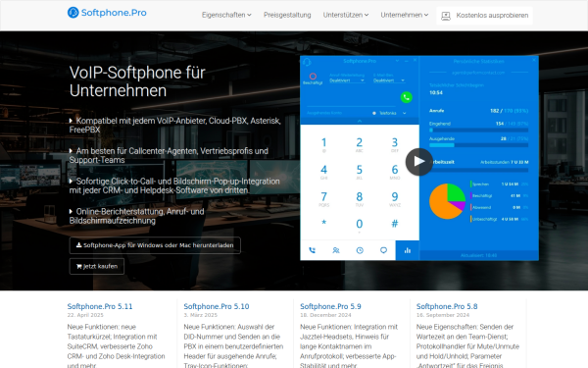Click the dial pad star key

tap(324, 223)
